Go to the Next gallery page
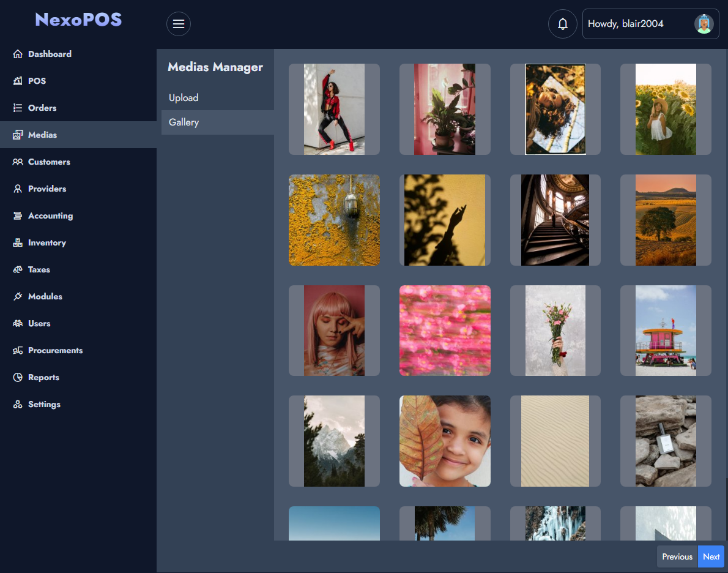This screenshot has height=573, width=728. coord(711,556)
